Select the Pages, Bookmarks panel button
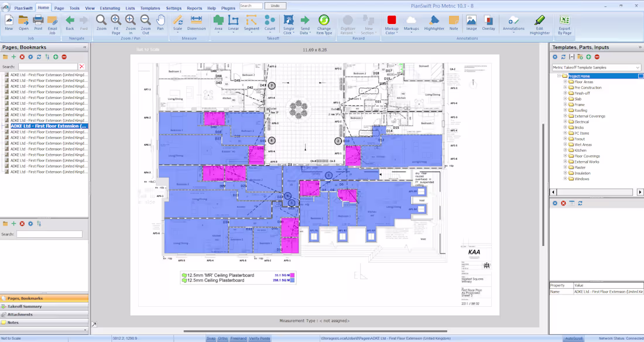The width and height of the screenshot is (644, 342). pyautogui.click(x=44, y=299)
